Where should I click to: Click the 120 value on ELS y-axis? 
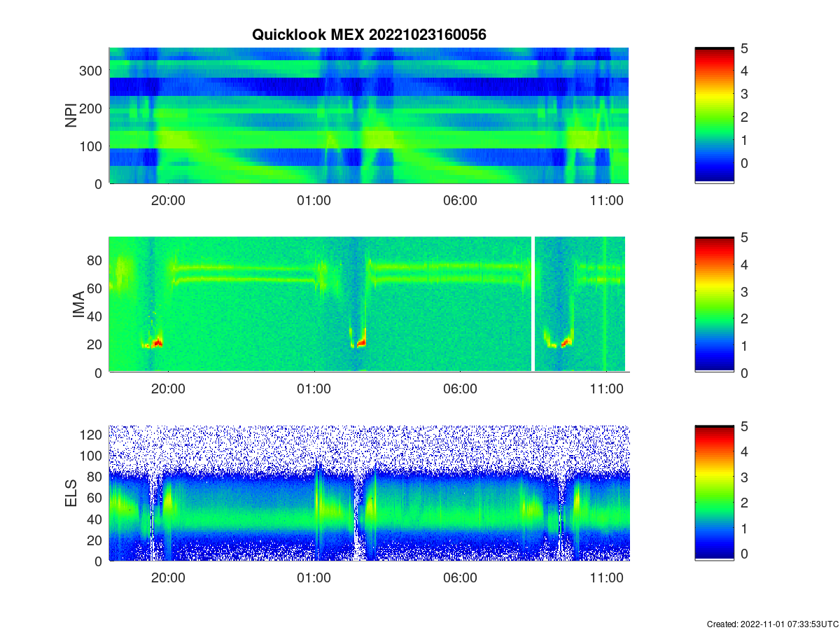click(92, 434)
